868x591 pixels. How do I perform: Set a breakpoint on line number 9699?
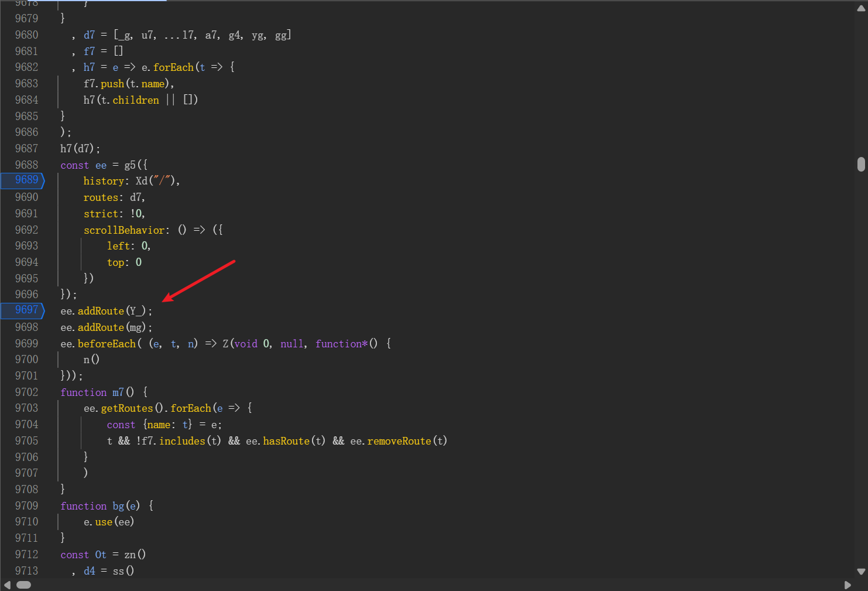[26, 344]
